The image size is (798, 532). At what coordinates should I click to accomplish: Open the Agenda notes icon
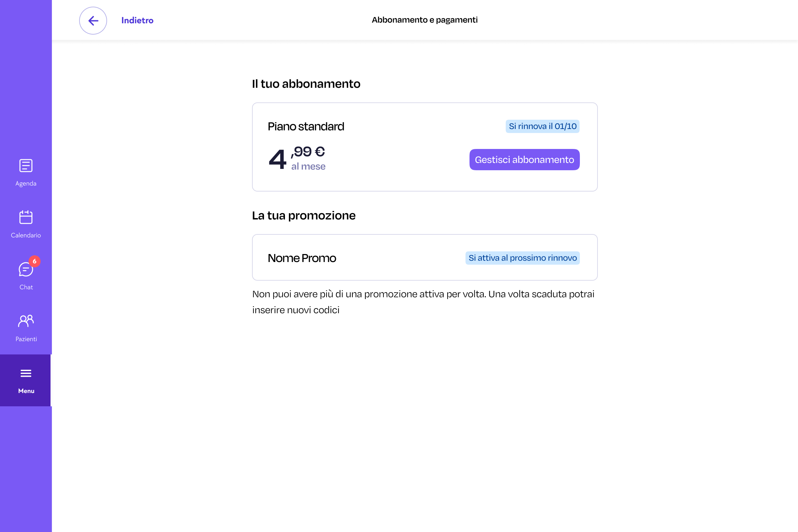click(26, 166)
